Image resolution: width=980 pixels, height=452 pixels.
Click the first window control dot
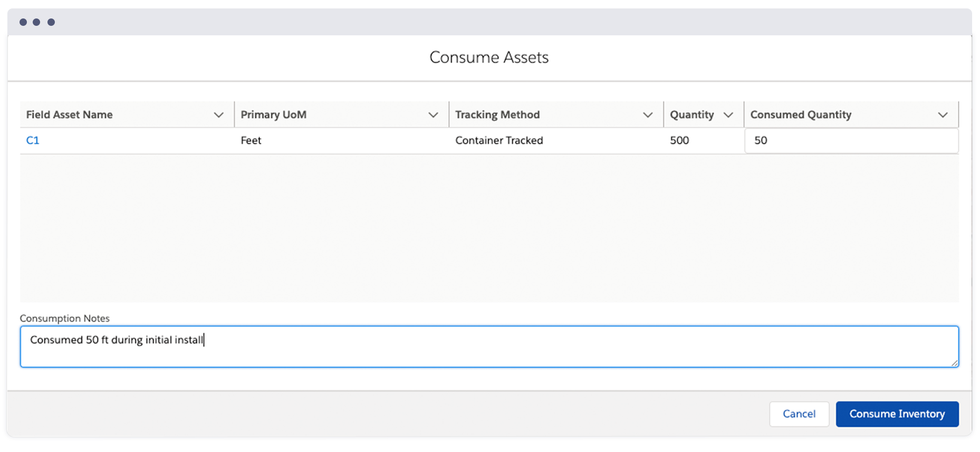23,22
